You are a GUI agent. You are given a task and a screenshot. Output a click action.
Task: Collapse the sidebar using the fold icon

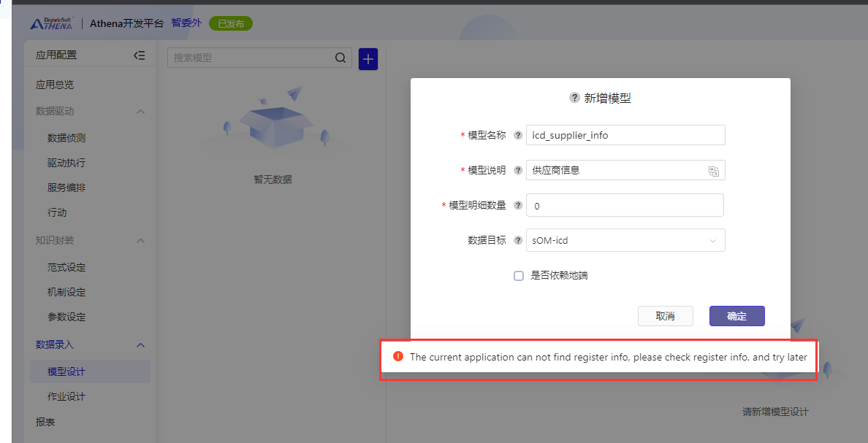139,55
